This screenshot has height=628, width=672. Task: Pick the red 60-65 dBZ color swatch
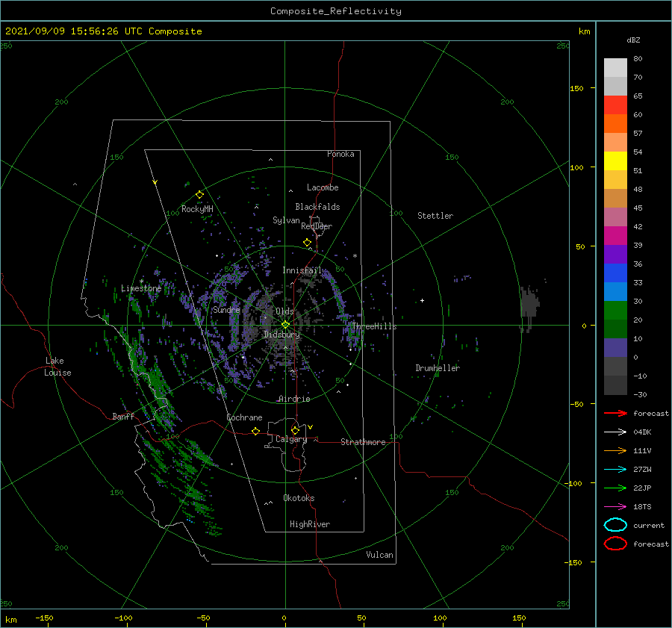(x=615, y=105)
